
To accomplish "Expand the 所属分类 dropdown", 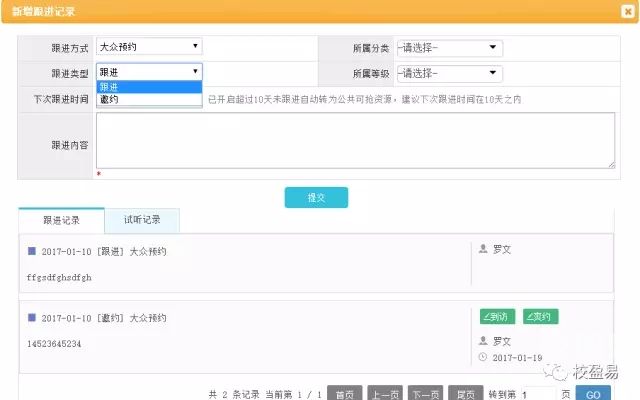I will click(x=449, y=47).
